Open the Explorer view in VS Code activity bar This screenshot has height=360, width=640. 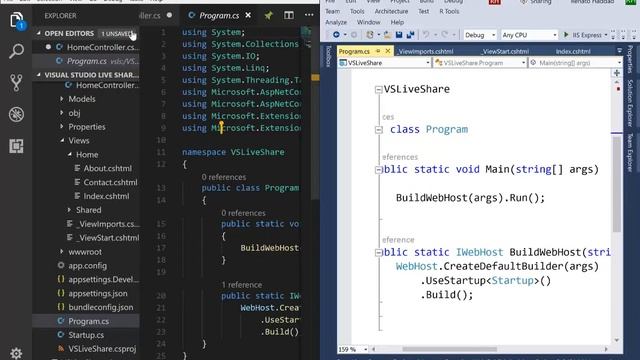coord(16,20)
